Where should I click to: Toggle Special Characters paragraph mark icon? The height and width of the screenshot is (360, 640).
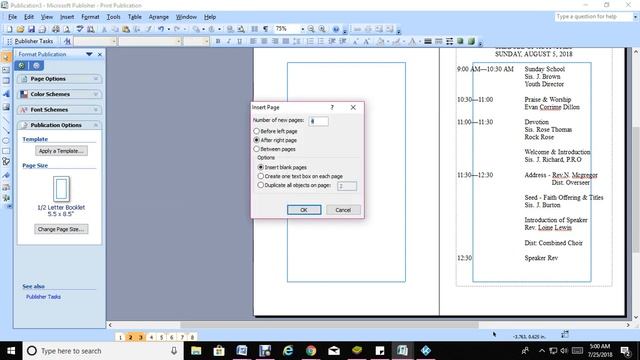click(x=266, y=29)
